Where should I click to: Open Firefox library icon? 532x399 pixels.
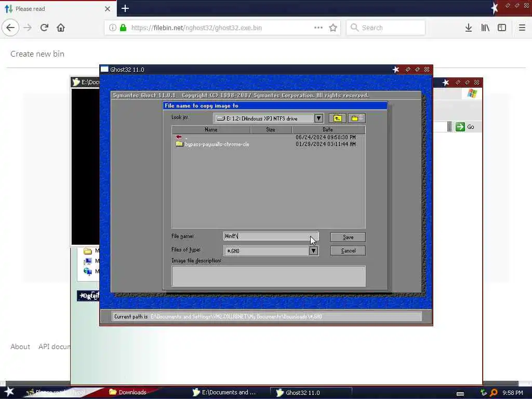(x=485, y=28)
